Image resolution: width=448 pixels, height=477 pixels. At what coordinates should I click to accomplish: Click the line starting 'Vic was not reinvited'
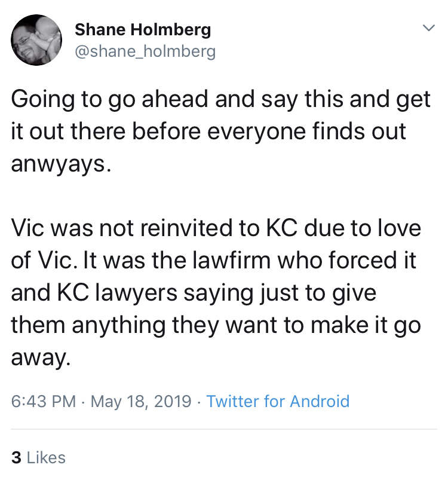[216, 228]
